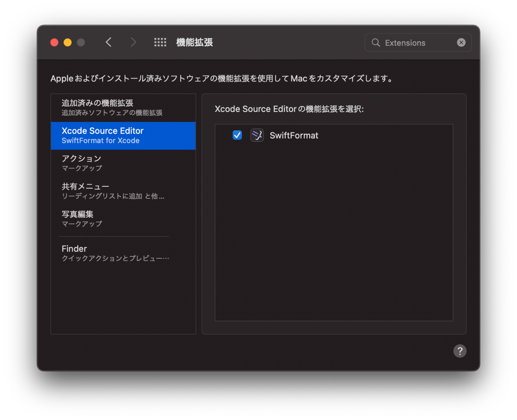This screenshot has height=420, width=517.
Task: Open help with the question mark button
Action: tap(460, 351)
